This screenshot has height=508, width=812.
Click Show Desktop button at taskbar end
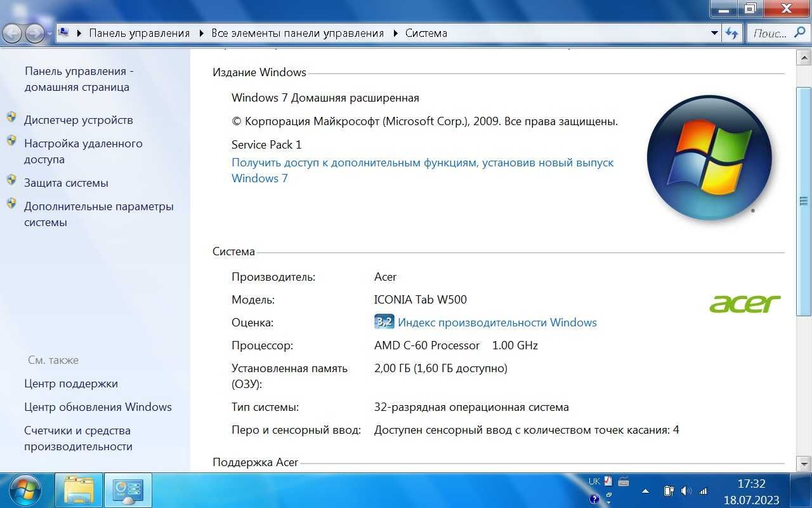click(801, 491)
